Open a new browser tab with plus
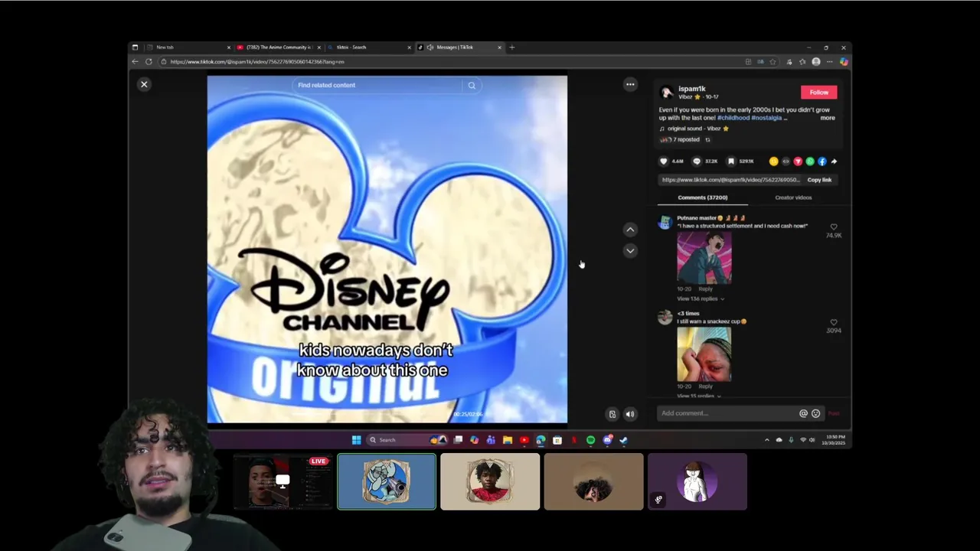Viewport: 980px width, 551px height. point(512,47)
